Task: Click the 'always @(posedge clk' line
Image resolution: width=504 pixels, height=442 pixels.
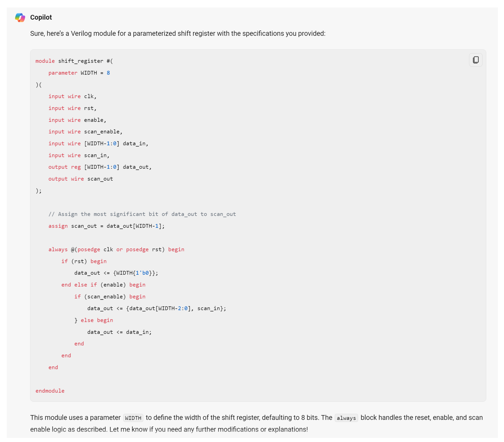Action: tap(116, 249)
